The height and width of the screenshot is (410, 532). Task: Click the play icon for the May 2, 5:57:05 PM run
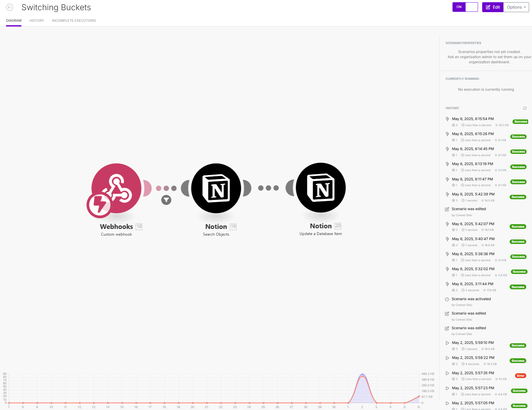(x=447, y=403)
